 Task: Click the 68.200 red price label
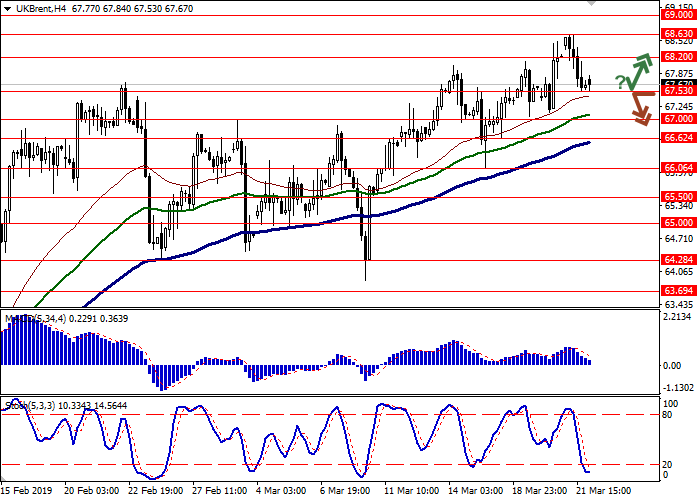click(x=677, y=57)
